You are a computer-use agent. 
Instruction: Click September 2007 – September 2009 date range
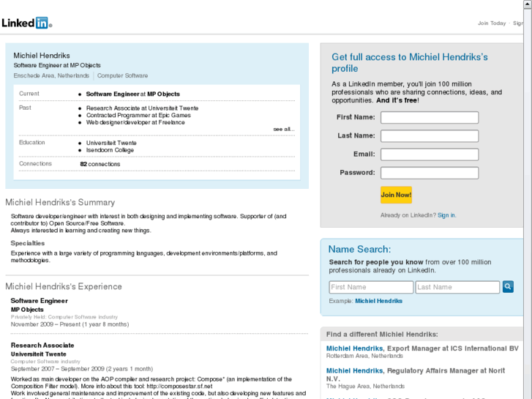(82, 369)
